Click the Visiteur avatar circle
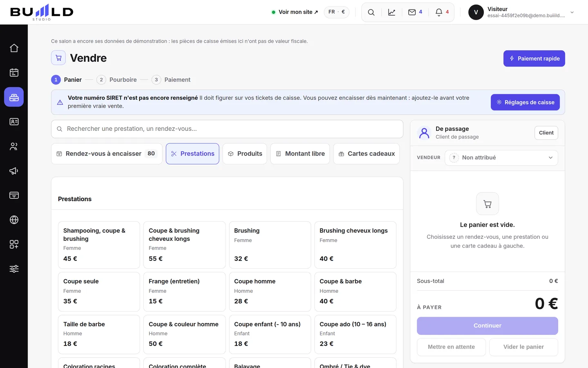This screenshot has height=368, width=588. [x=476, y=12]
